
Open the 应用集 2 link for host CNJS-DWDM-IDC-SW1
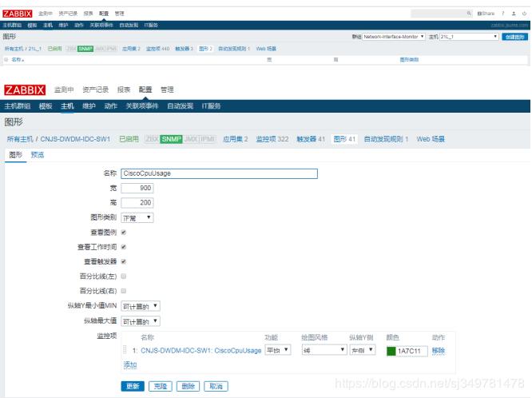[236, 139]
